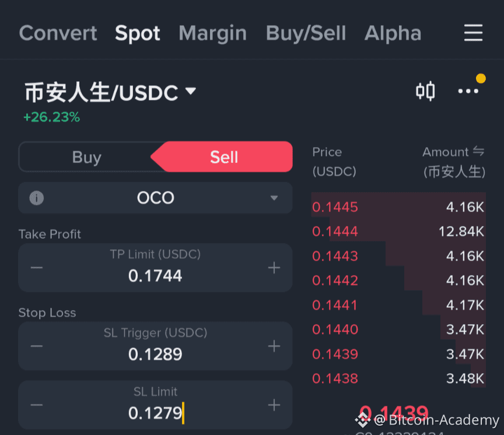This screenshot has height=435, width=504.
Task: Switch to the Buy side
Action: 87,157
